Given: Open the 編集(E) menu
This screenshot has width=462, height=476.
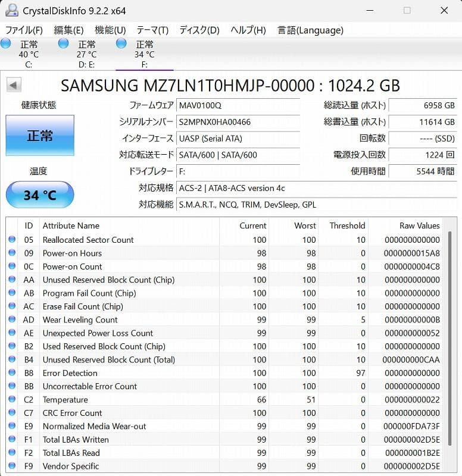Looking at the screenshot, I should [x=68, y=30].
